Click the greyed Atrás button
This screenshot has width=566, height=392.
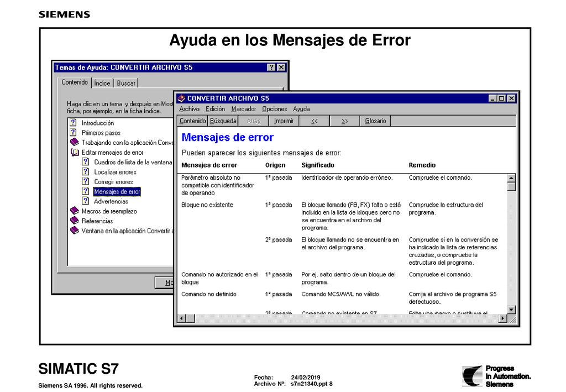click(x=253, y=121)
